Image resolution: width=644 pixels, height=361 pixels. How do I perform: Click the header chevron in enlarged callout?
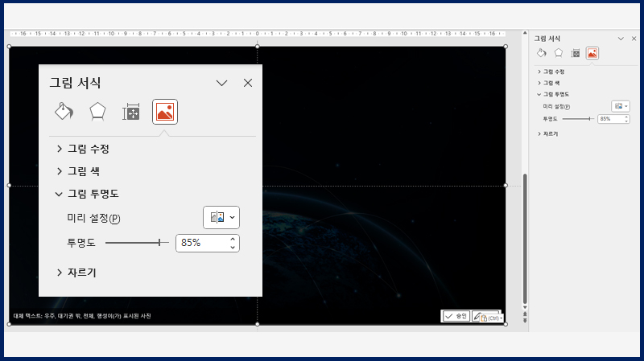tap(222, 83)
